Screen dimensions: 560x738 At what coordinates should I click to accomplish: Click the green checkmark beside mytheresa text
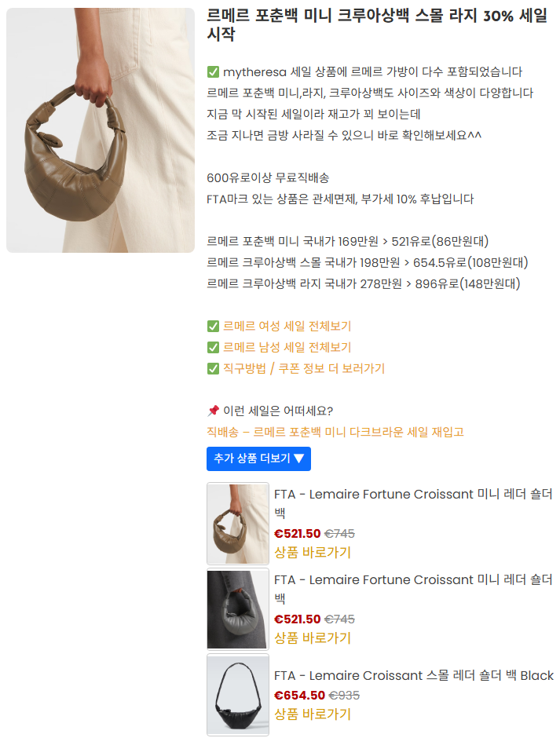click(x=213, y=72)
